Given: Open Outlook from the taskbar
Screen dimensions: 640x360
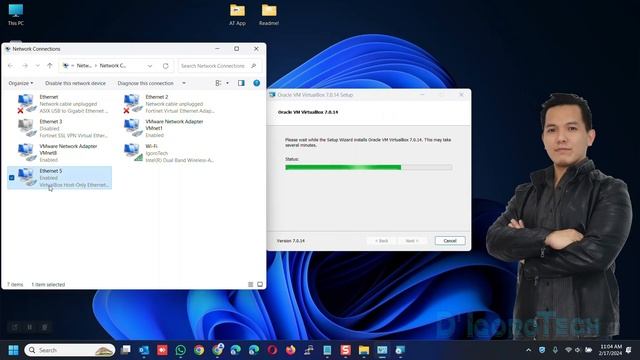Looking at the screenshot, I should (x=144, y=350).
